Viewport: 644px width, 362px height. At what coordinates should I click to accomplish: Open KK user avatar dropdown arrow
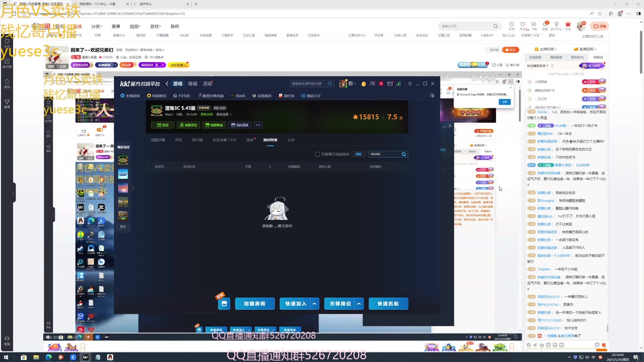(355, 84)
